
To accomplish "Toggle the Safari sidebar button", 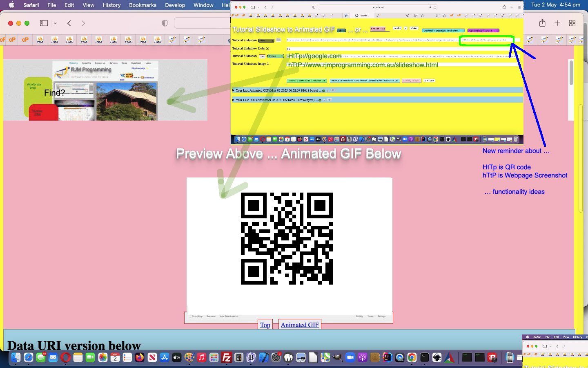I will (44, 23).
